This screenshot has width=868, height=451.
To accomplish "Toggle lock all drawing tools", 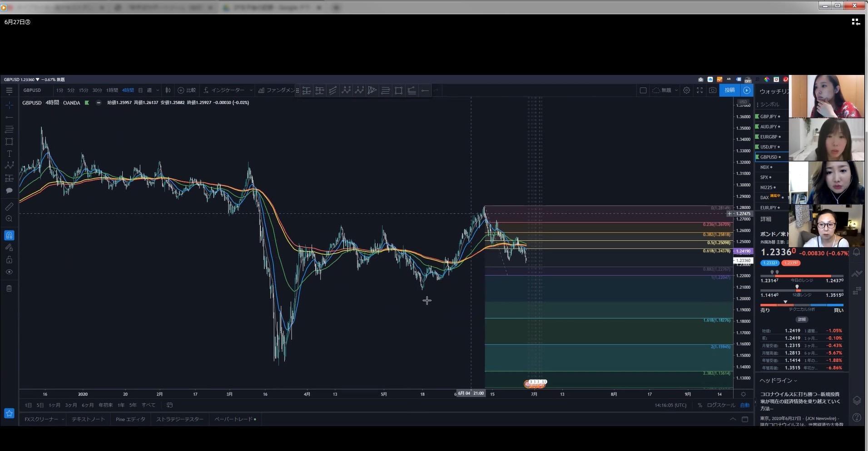I will (9, 260).
